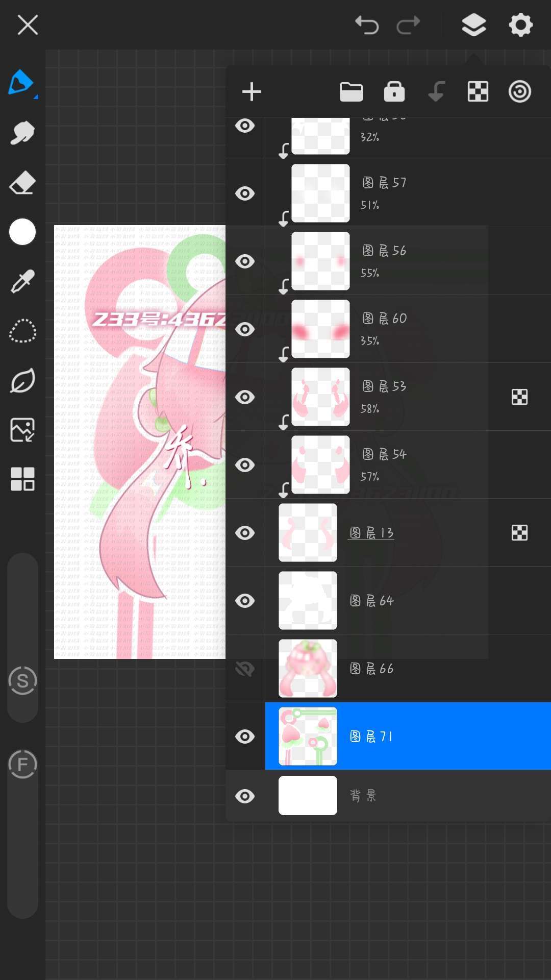Screen dimensions: 551x980
Task: Redo the undone action
Action: [x=408, y=24]
